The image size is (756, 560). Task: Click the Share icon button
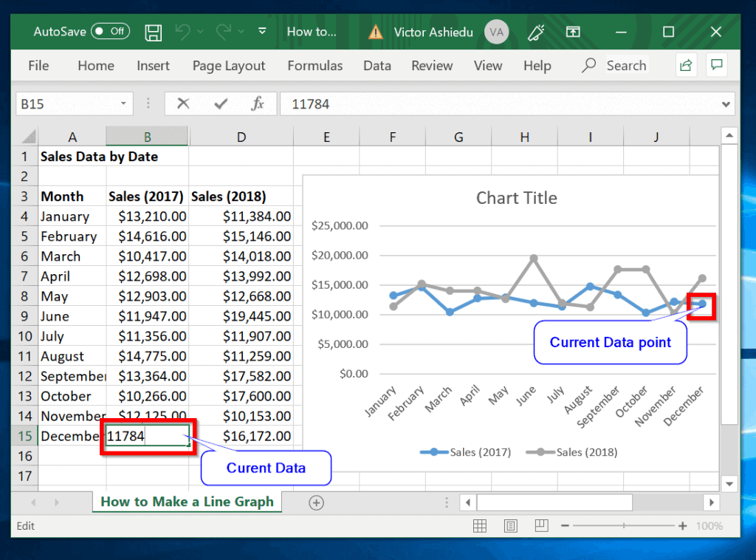[x=686, y=64]
